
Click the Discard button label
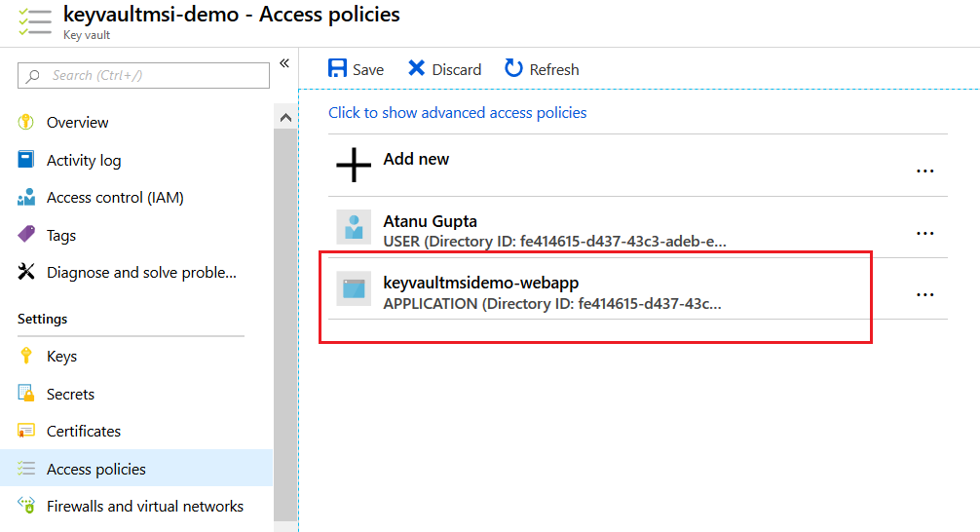coord(457,69)
